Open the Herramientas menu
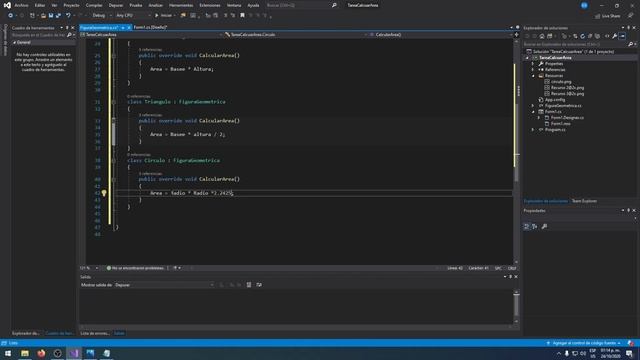The width and height of the screenshot is (640, 360). point(181,5)
